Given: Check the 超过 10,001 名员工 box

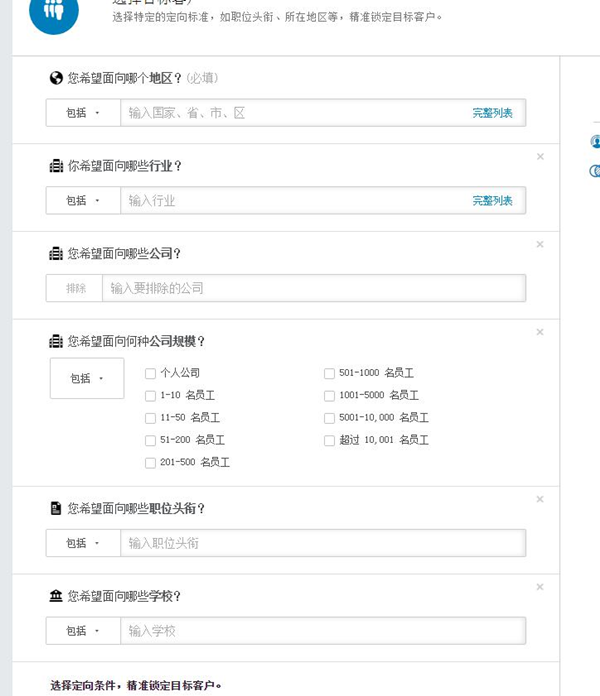Looking at the screenshot, I should coord(329,440).
